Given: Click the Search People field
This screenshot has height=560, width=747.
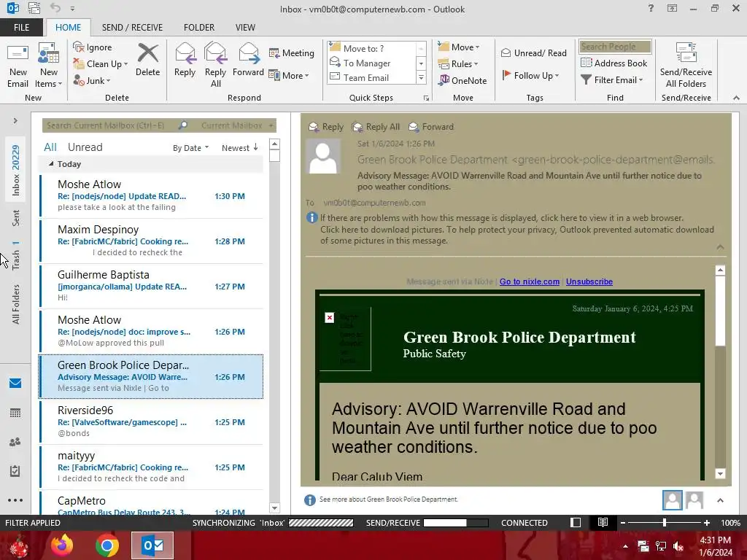Looking at the screenshot, I should (x=615, y=46).
